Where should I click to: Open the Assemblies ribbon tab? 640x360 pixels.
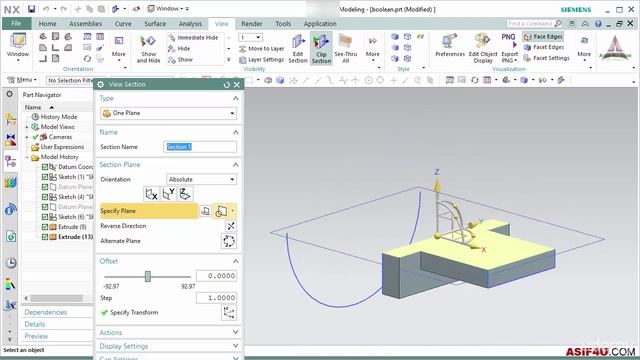(x=85, y=24)
